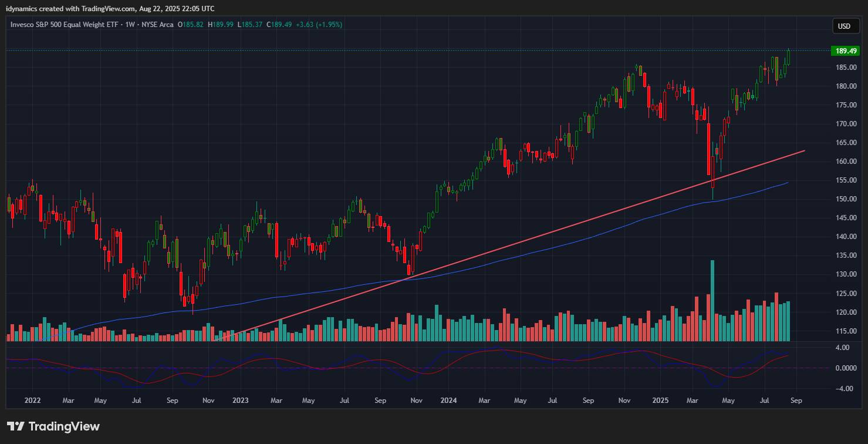Click the 2022 time axis label
Viewport: 868px width, 444px height.
(x=32, y=401)
